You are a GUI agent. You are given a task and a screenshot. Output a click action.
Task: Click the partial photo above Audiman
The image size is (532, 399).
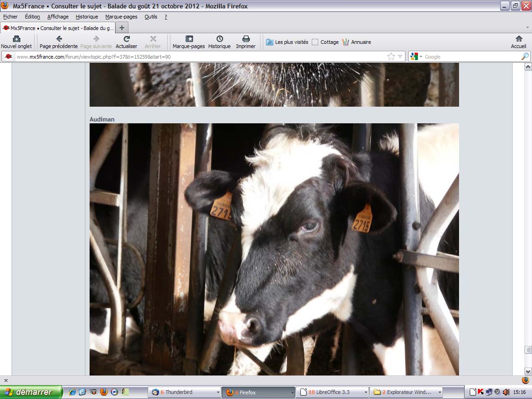point(274,85)
